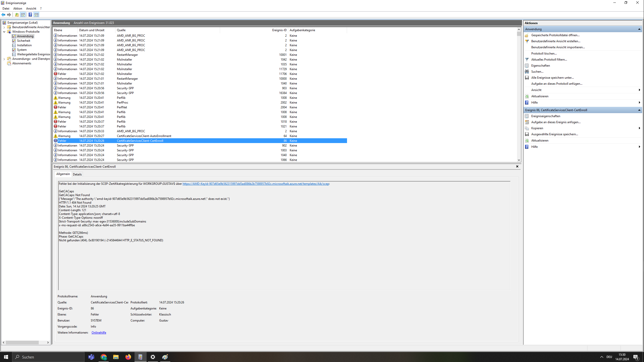This screenshot has height=362, width=644.
Task: Expand the Ansicht submenu arrow in actions
Action: (x=639, y=90)
